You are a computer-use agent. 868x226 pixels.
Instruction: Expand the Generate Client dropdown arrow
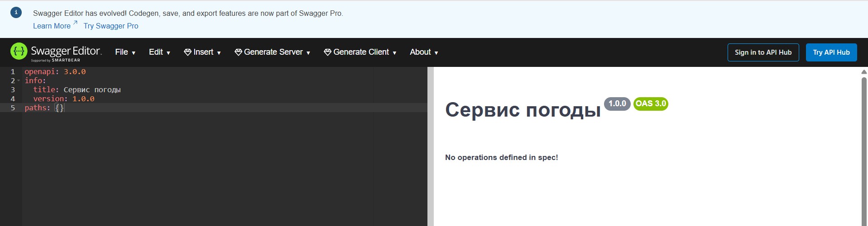(x=394, y=53)
